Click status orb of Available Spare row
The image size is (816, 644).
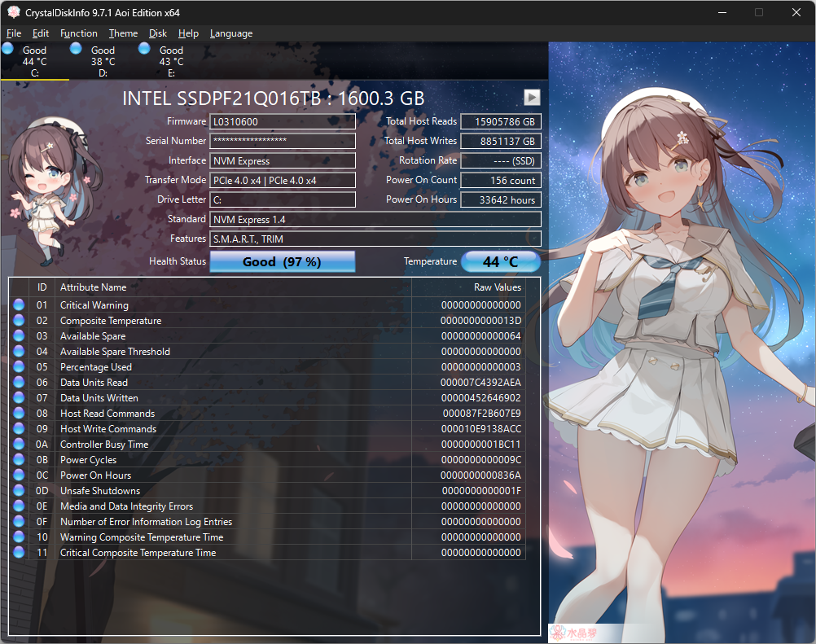click(19, 335)
